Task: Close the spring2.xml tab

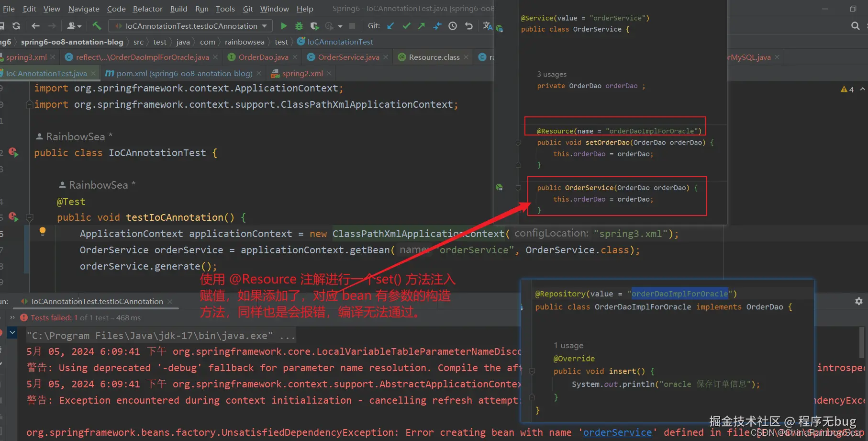Action: 329,73
